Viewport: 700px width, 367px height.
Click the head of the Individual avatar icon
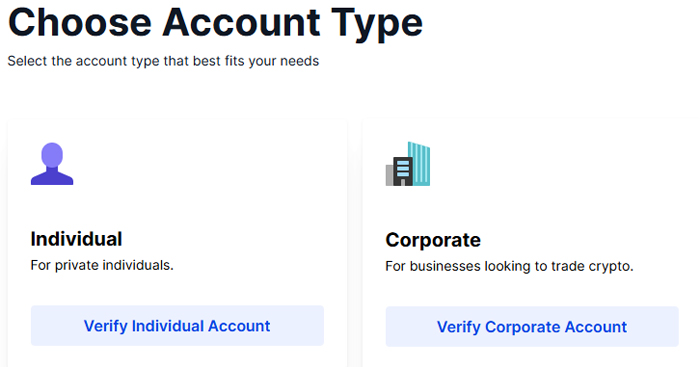[x=52, y=154]
